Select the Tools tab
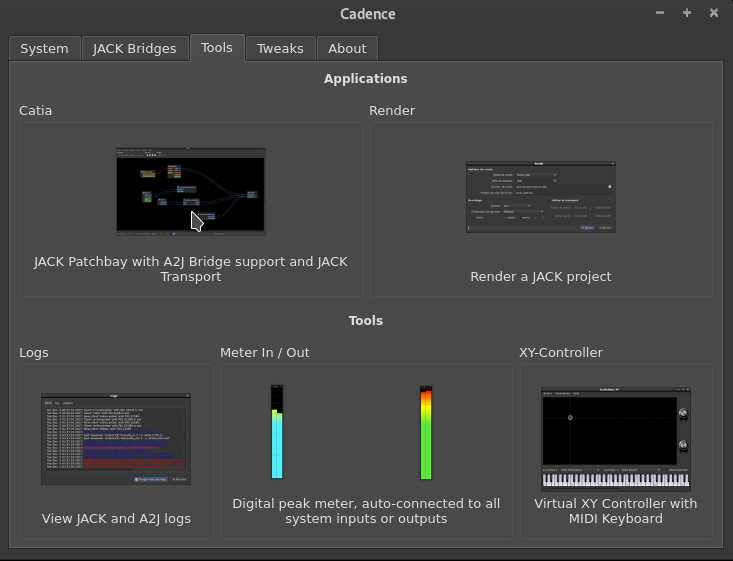Screen dimensions: 733x561 coord(217,48)
